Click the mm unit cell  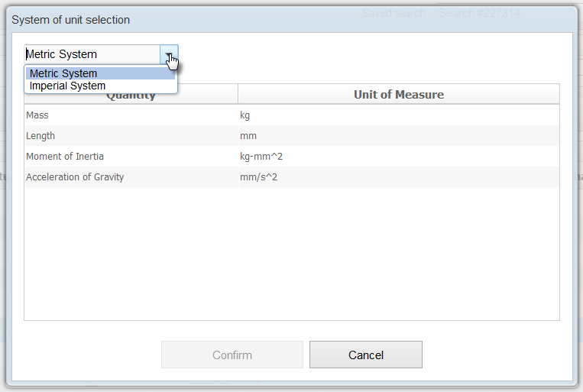click(248, 136)
